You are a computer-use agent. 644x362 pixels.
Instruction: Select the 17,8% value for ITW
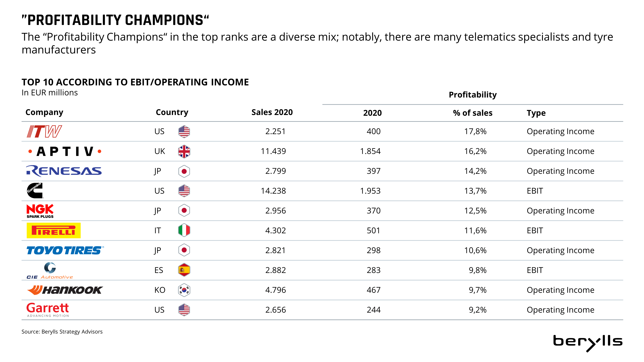point(475,131)
